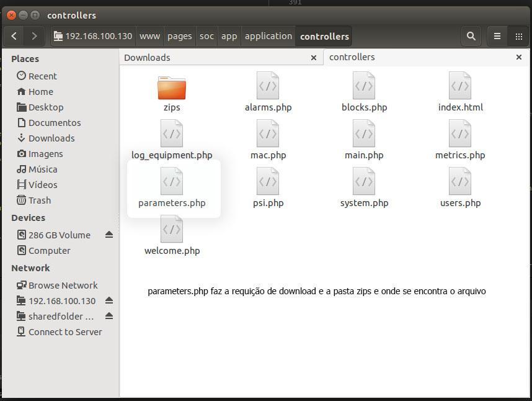Eject the 286 GB Volume

pyautogui.click(x=109, y=235)
